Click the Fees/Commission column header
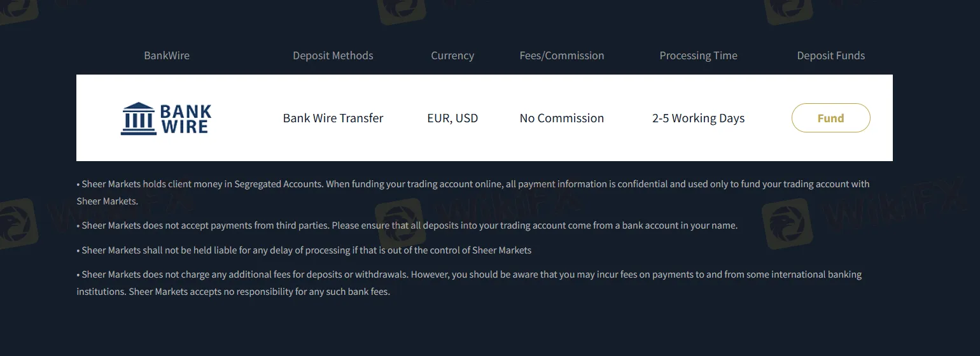This screenshot has width=980, height=356. (x=562, y=55)
